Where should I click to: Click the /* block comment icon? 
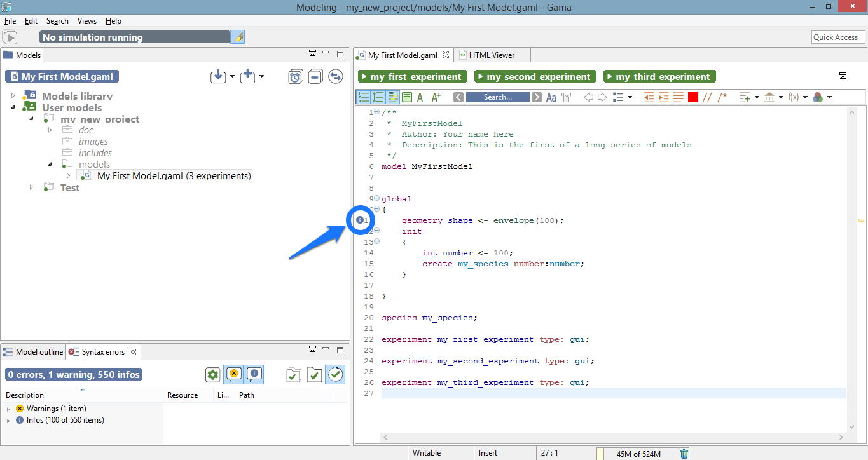click(x=722, y=97)
